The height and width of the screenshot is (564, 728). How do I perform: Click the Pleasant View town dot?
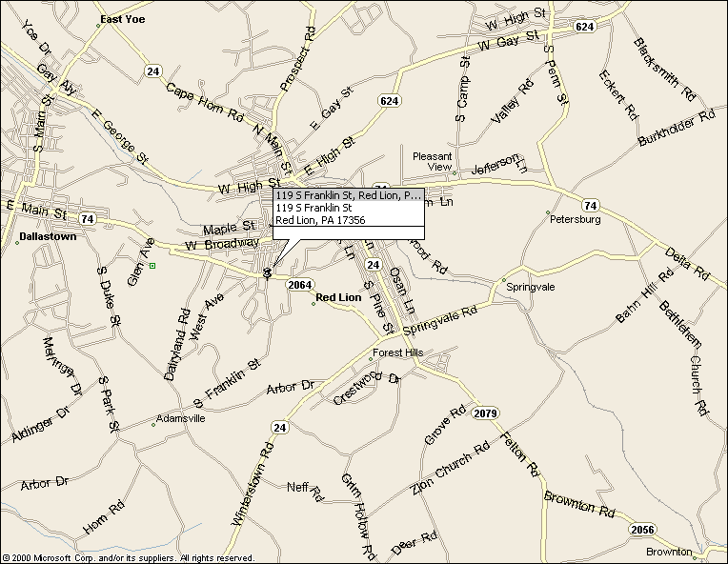click(455, 173)
